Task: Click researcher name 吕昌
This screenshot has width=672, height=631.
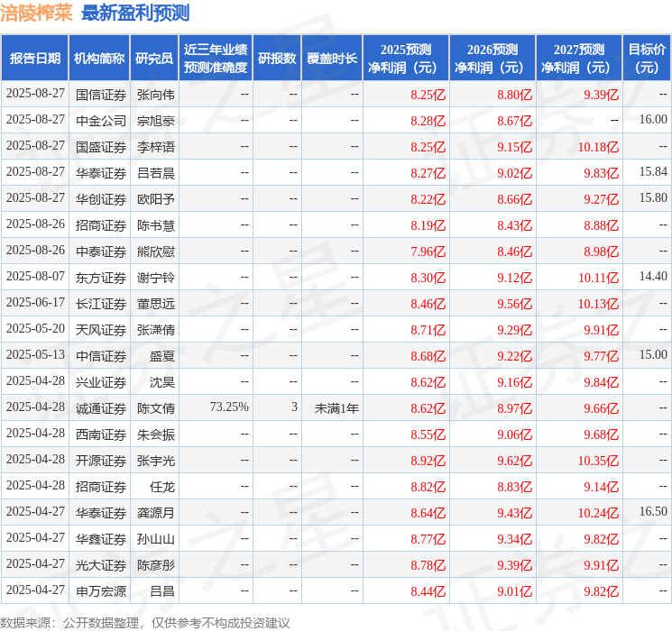Action: 162,591
